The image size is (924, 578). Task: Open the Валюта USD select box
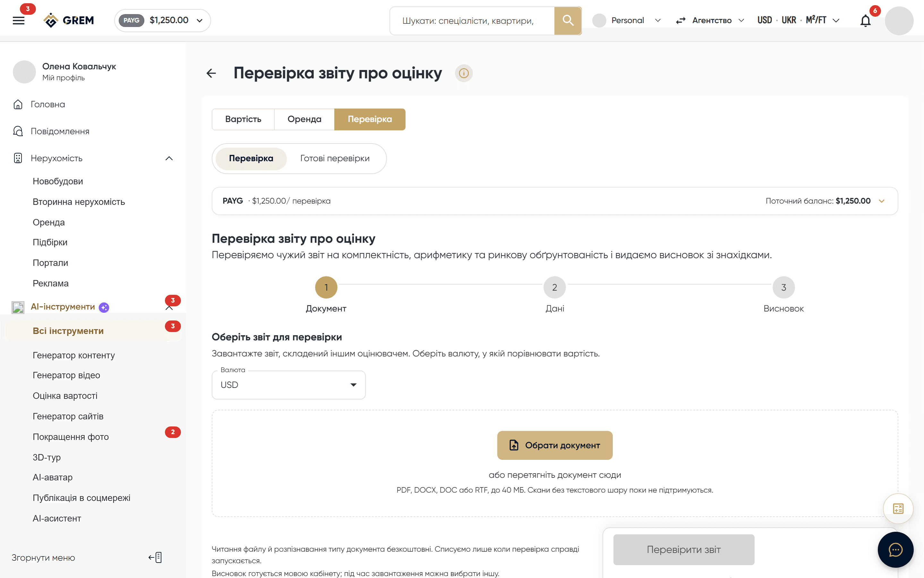pyautogui.click(x=289, y=385)
